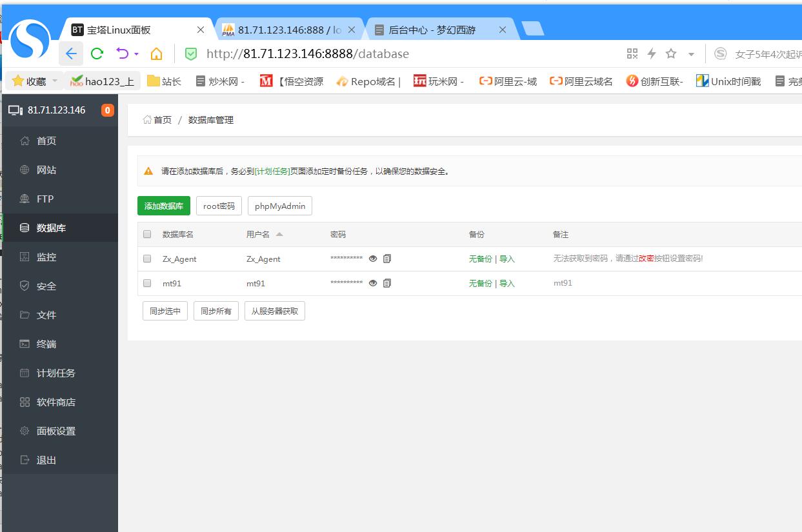The image size is (802, 532).
Task: Show the Zx_Agent password with eye icon
Action: pos(373,259)
